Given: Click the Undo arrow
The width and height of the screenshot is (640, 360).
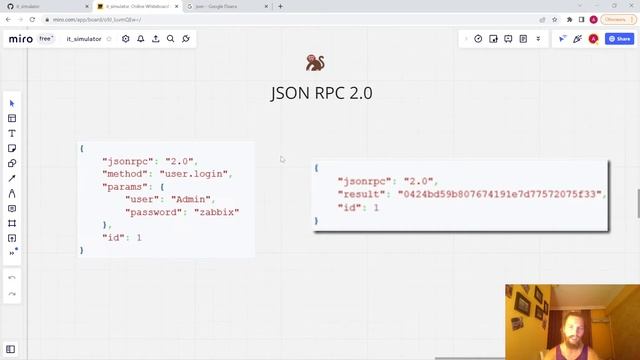Looking at the screenshot, I should [x=12, y=278].
